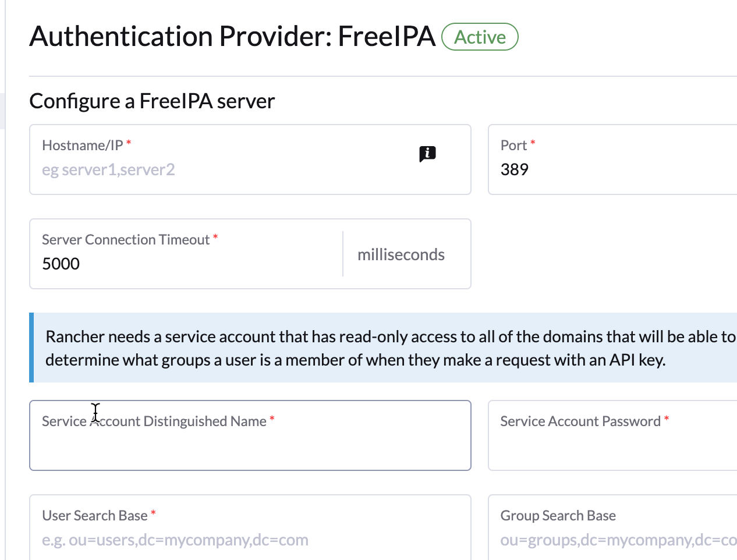The width and height of the screenshot is (737, 560).
Task: Open the Hostname/IP info tooltip
Action: coord(428,154)
